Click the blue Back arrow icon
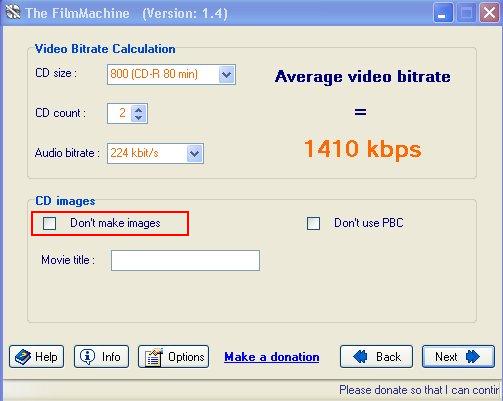The width and height of the screenshot is (503, 401). pyautogui.click(x=360, y=357)
